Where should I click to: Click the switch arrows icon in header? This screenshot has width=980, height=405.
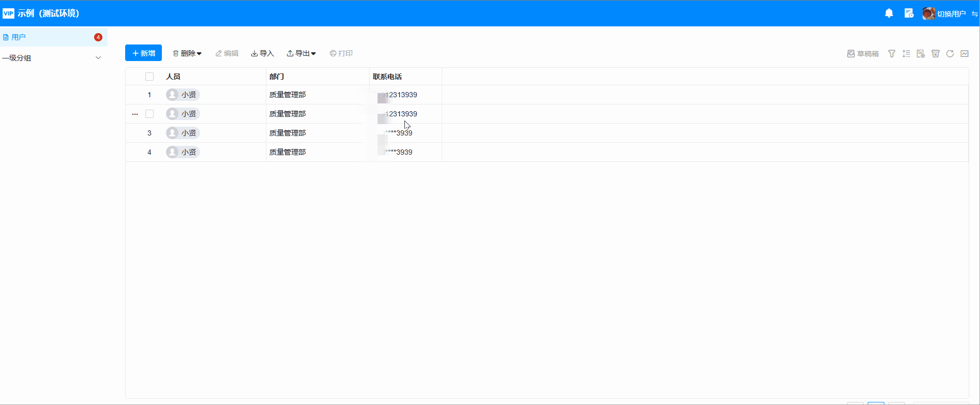coord(974,14)
